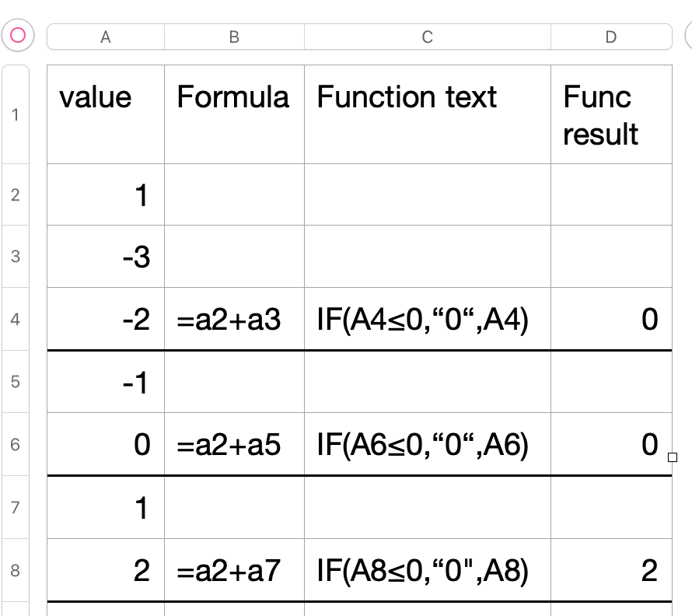This screenshot has height=616, width=692.
Task: Click the Func result cell showing 2
Action: 611,571
